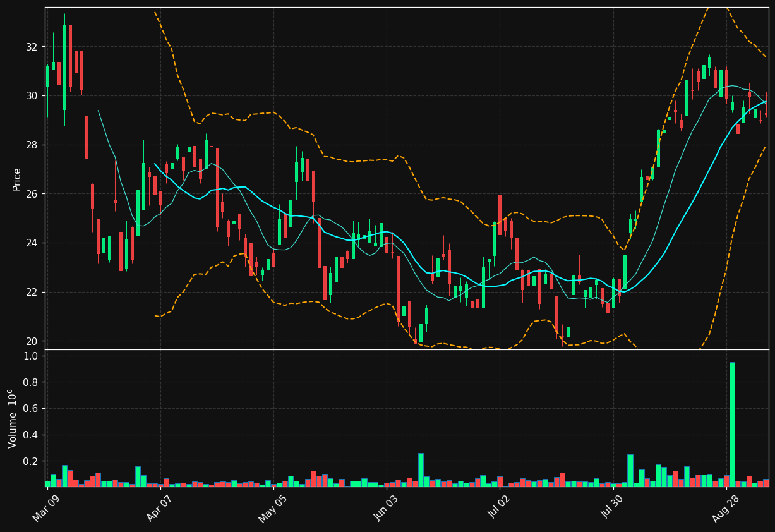Click the price axis value 22

point(32,292)
